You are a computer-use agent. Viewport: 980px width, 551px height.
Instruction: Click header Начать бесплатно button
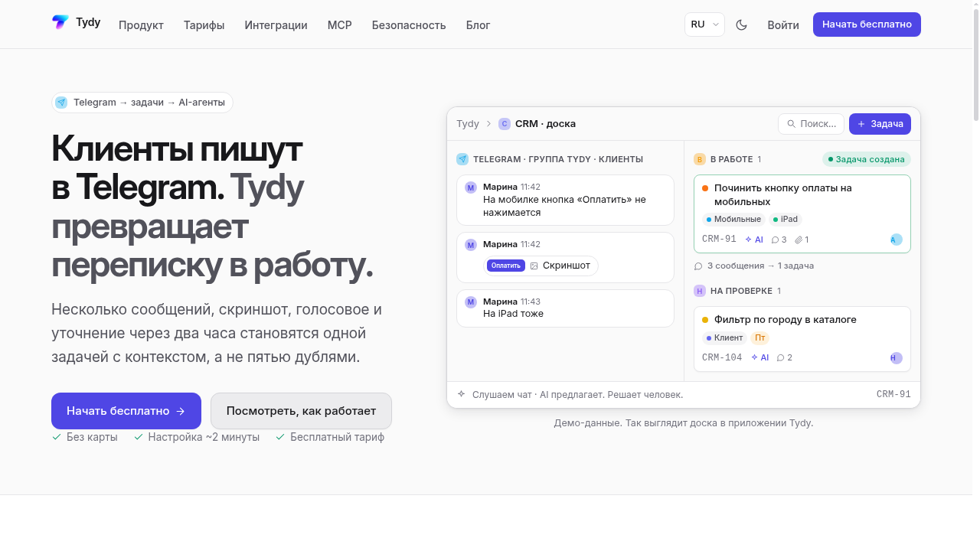867,24
